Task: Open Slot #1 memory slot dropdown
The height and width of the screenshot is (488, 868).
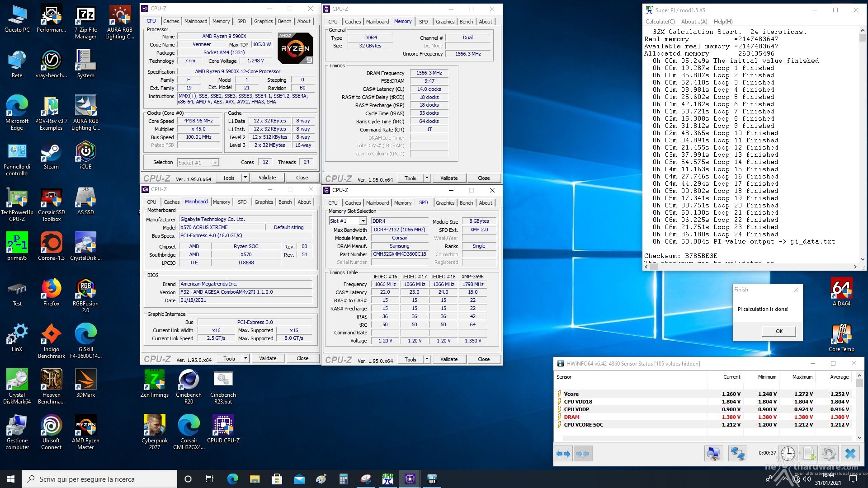Action: tap(363, 221)
